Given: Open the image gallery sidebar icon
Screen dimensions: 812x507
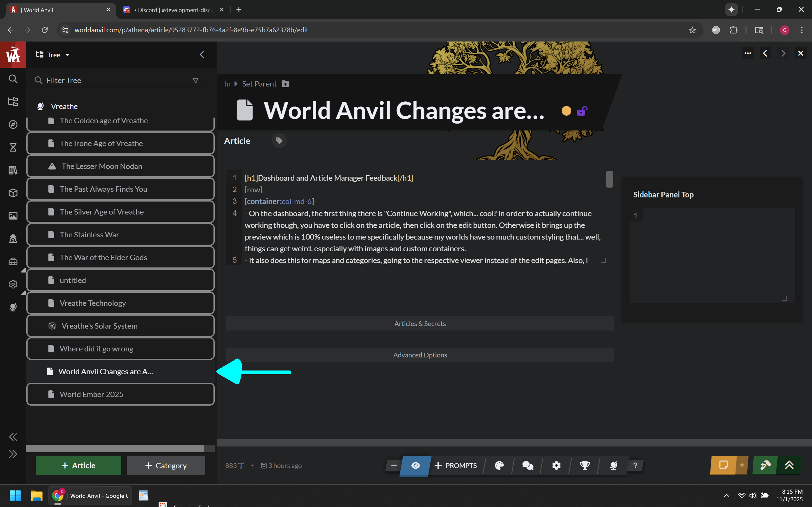Looking at the screenshot, I should 13,215.
